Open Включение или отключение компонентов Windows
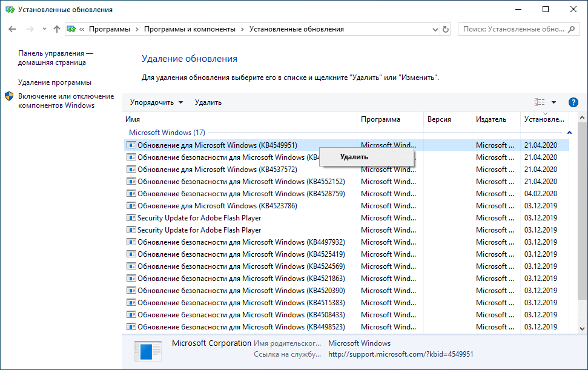 point(66,101)
